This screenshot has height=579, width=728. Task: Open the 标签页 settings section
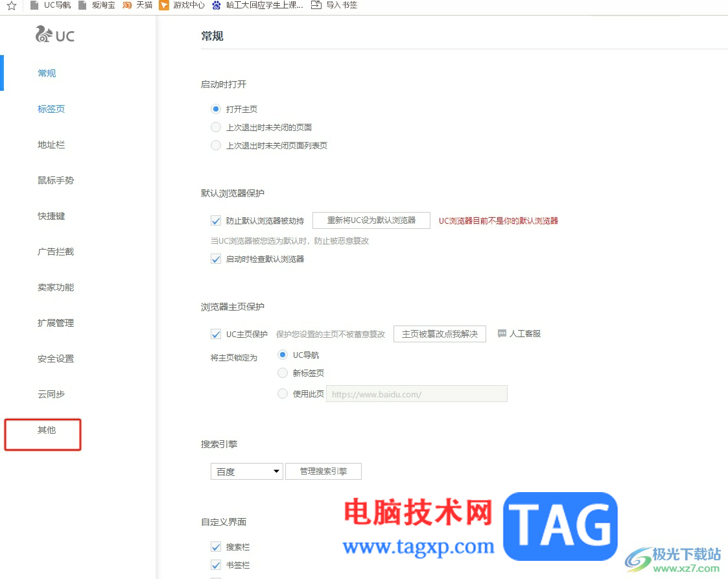tap(51, 109)
